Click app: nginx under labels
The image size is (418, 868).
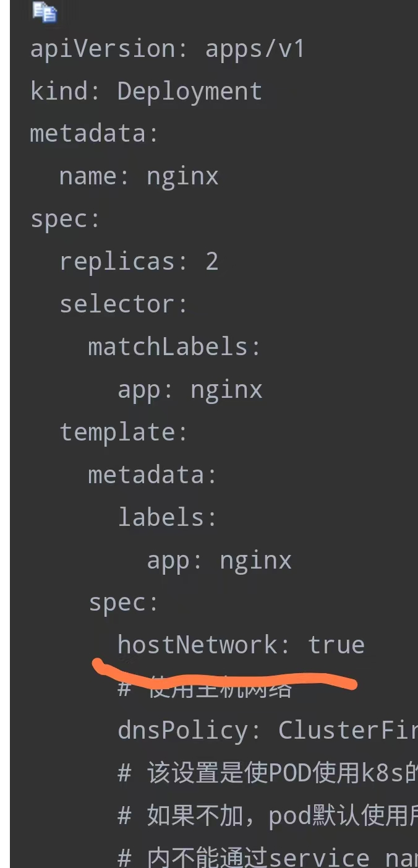219,561
